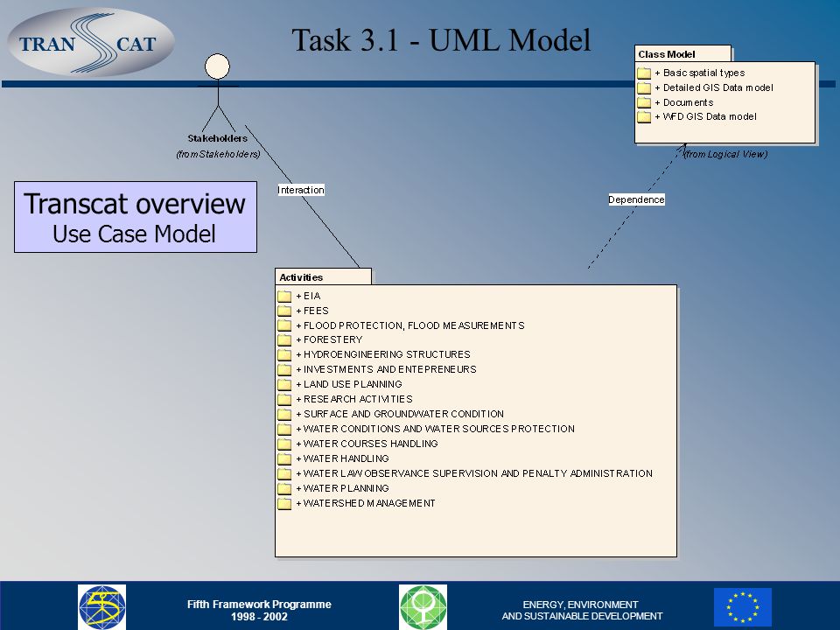
Task: Select + WATER LAW OBSERVANCE SUPERVISION AND PENALTY ADMINISTRATION text
Action: 474,473
